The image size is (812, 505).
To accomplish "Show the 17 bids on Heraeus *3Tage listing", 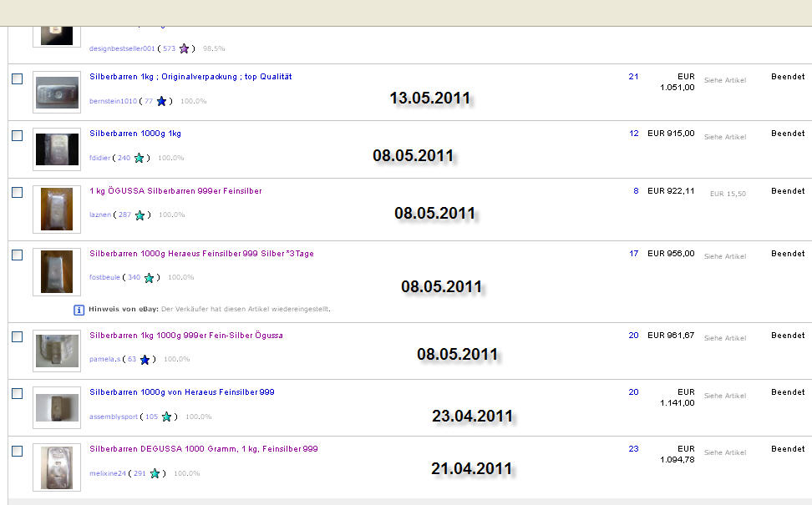I will pyautogui.click(x=634, y=254).
